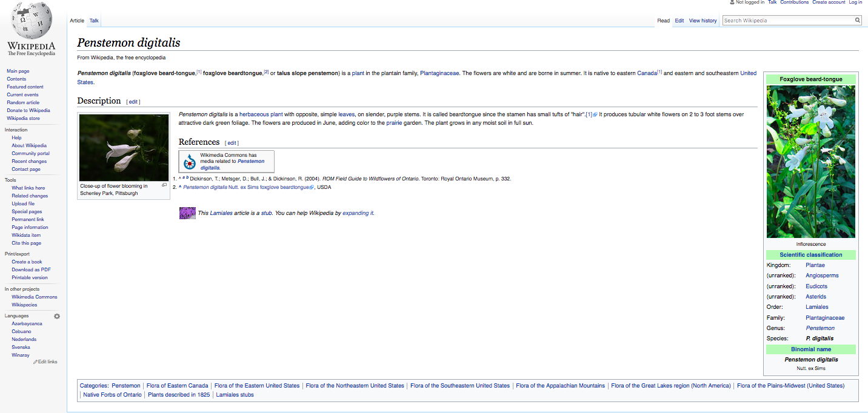Open the View history tab
The width and height of the screenshot is (868, 413).
(703, 21)
